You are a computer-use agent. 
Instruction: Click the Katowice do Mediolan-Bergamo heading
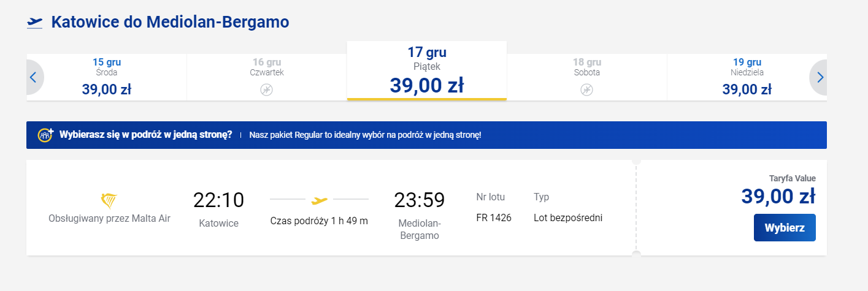[x=170, y=22]
